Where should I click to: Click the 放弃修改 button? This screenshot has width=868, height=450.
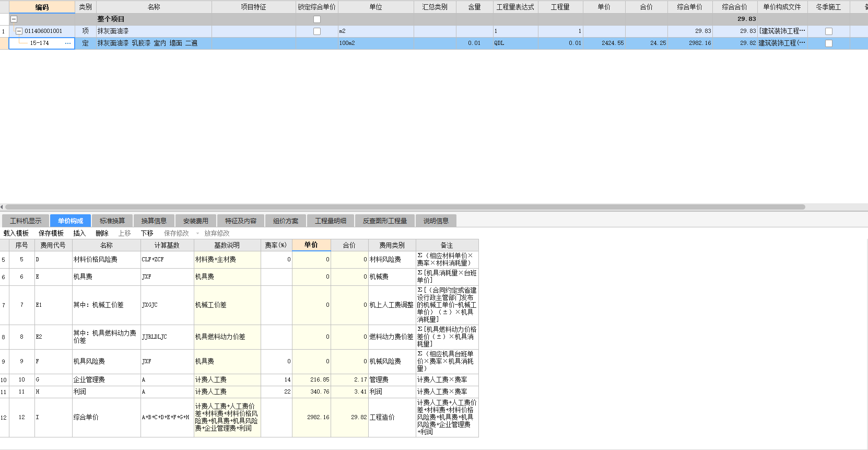[217, 233]
